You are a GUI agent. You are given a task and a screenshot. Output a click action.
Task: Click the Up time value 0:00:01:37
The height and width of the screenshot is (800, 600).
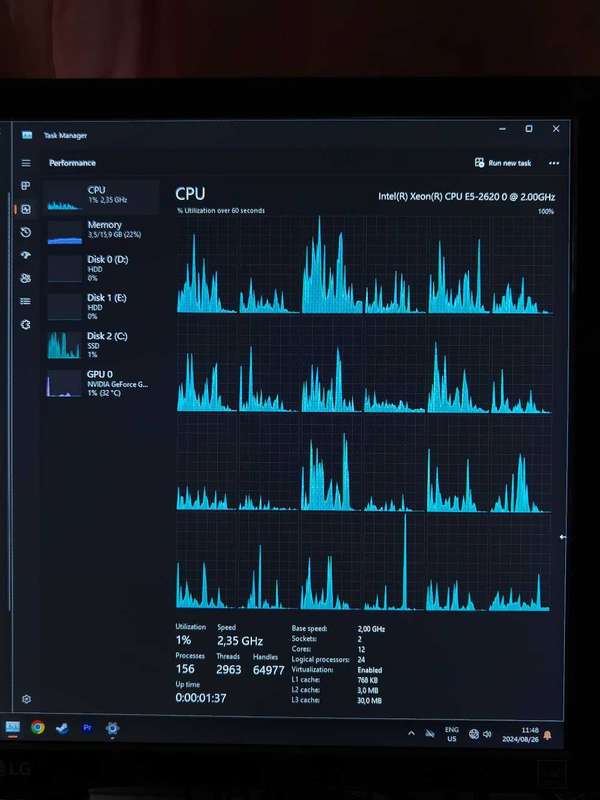[201, 698]
